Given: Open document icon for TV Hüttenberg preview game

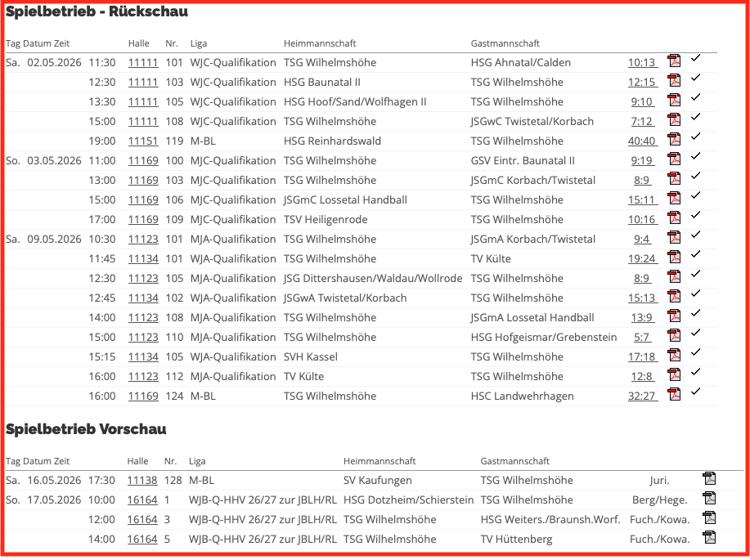Looking at the screenshot, I should pyautogui.click(x=709, y=537).
